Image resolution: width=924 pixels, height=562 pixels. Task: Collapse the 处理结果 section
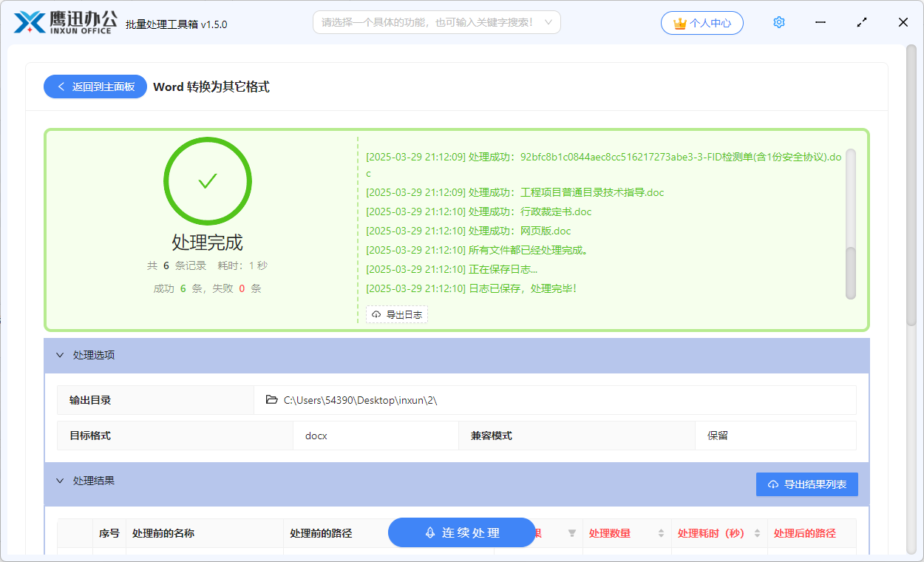click(61, 481)
